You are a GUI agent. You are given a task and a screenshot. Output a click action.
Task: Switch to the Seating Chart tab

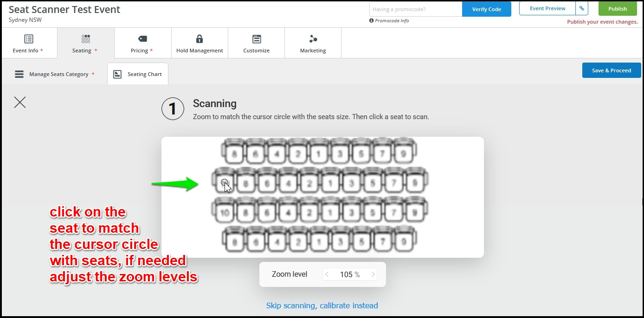pos(138,74)
